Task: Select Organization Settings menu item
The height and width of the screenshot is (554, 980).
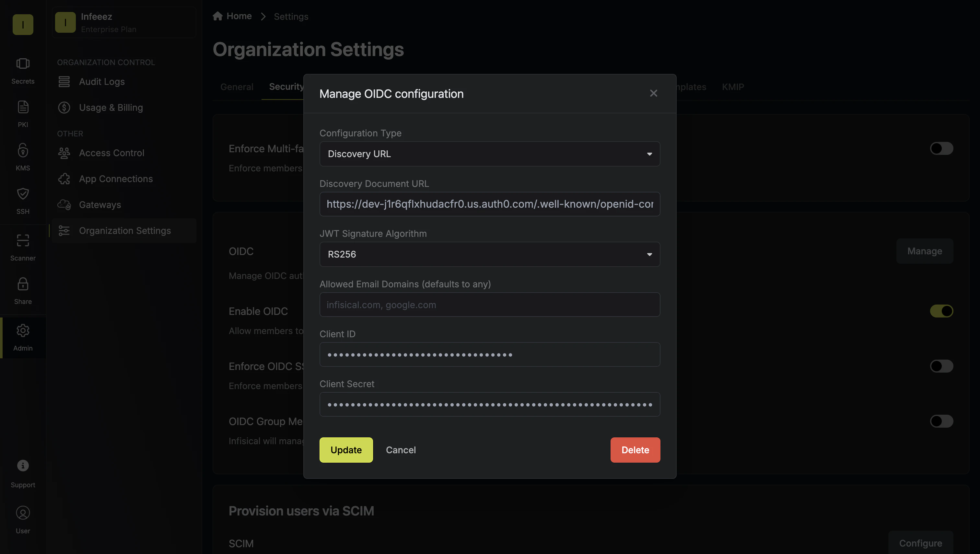Action: 124,231
